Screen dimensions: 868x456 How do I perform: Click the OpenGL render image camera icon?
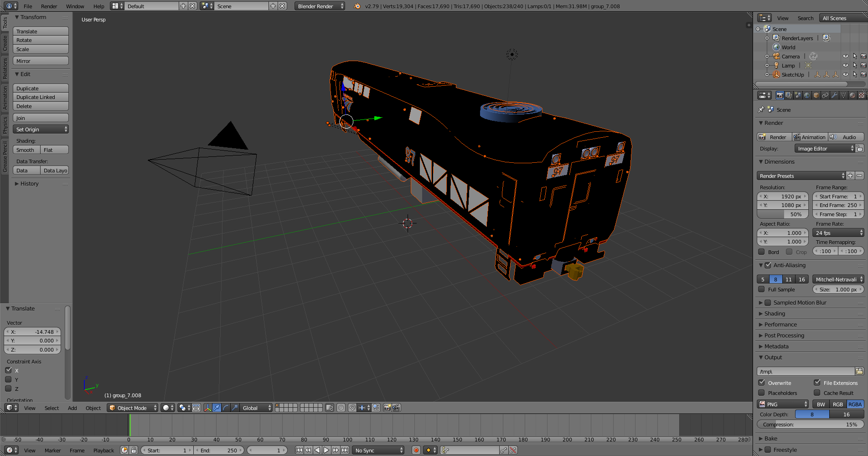pos(387,408)
